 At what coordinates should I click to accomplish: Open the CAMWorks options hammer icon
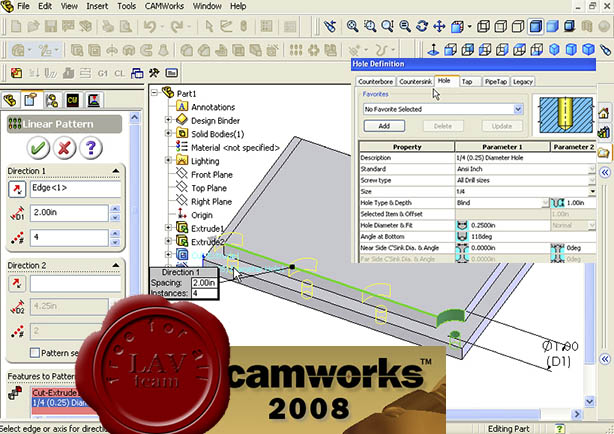[154, 73]
